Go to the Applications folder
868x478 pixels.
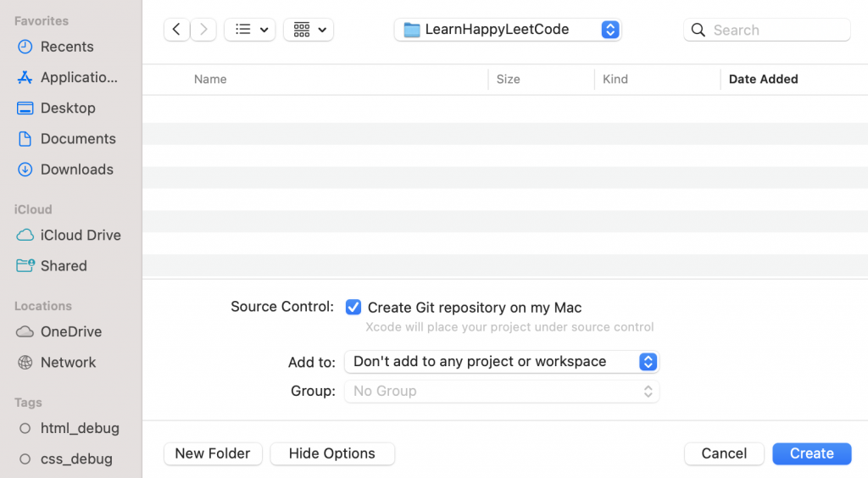pos(79,77)
